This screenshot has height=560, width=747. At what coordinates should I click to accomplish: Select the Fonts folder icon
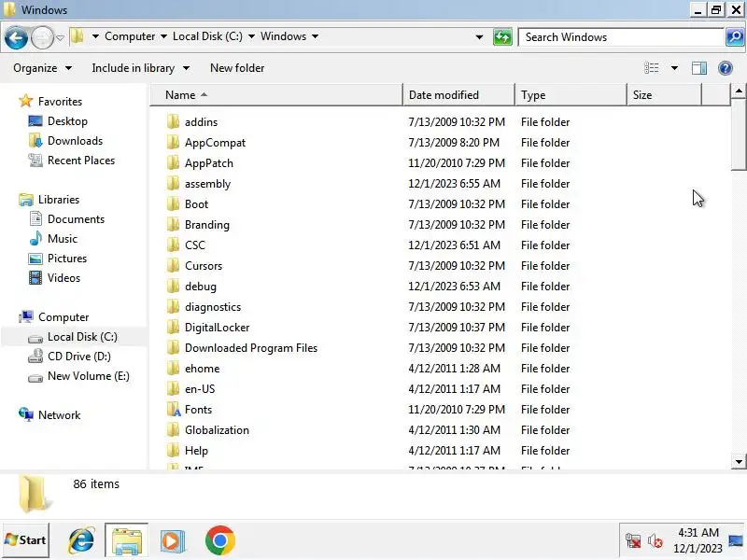click(174, 409)
